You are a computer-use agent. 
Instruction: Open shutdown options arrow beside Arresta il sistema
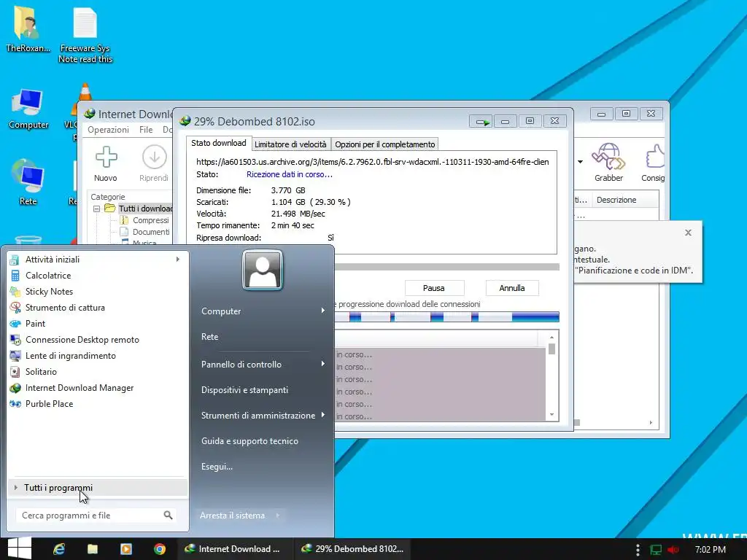tap(278, 516)
